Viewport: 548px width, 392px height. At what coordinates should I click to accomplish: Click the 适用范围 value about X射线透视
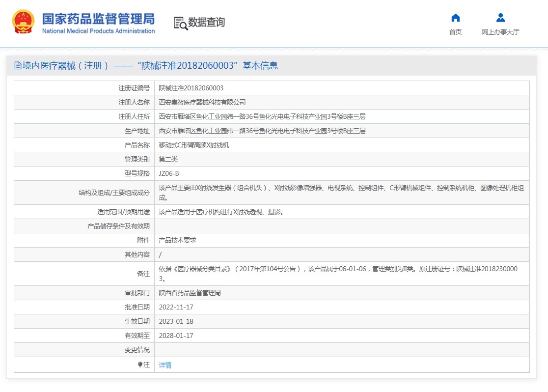click(x=221, y=212)
